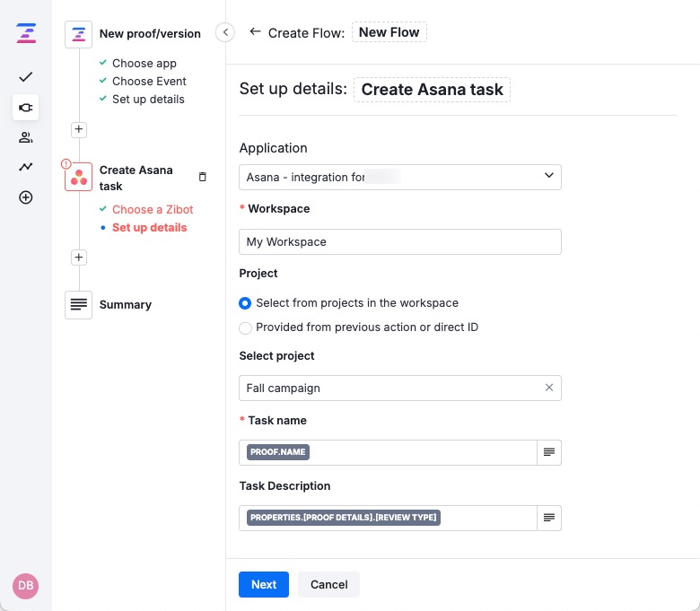Click the Task name input field
700x611 pixels.
[388, 452]
